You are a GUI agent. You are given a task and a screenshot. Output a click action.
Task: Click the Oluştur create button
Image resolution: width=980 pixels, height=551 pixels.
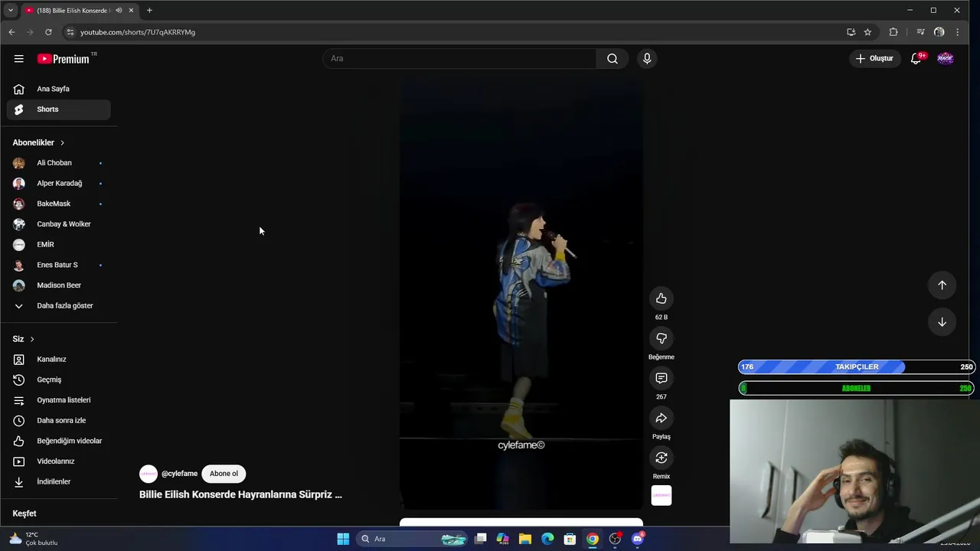point(874,59)
